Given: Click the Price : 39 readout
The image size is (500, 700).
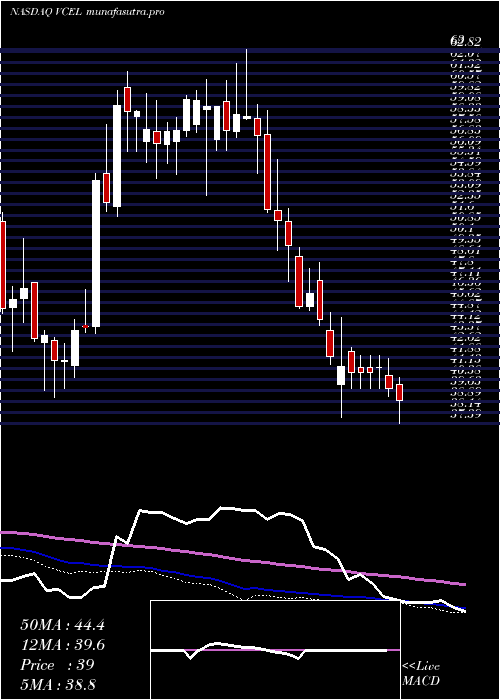Looking at the screenshot, I should click(x=57, y=665).
